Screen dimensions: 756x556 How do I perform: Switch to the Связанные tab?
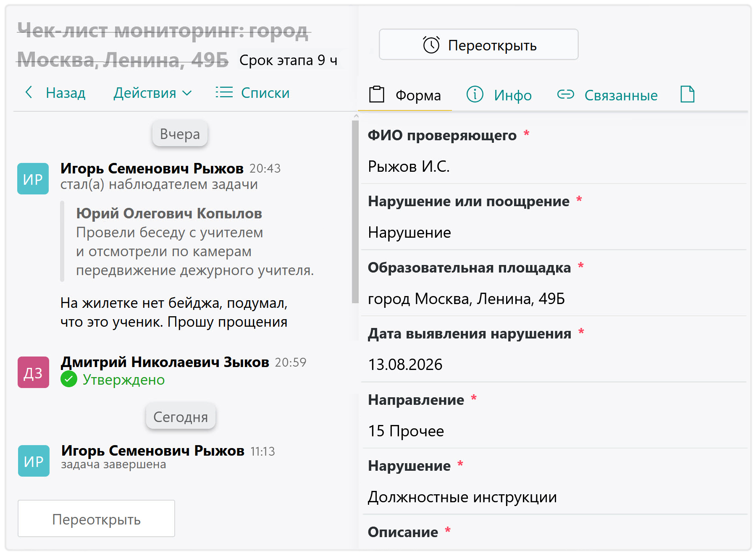click(x=607, y=95)
